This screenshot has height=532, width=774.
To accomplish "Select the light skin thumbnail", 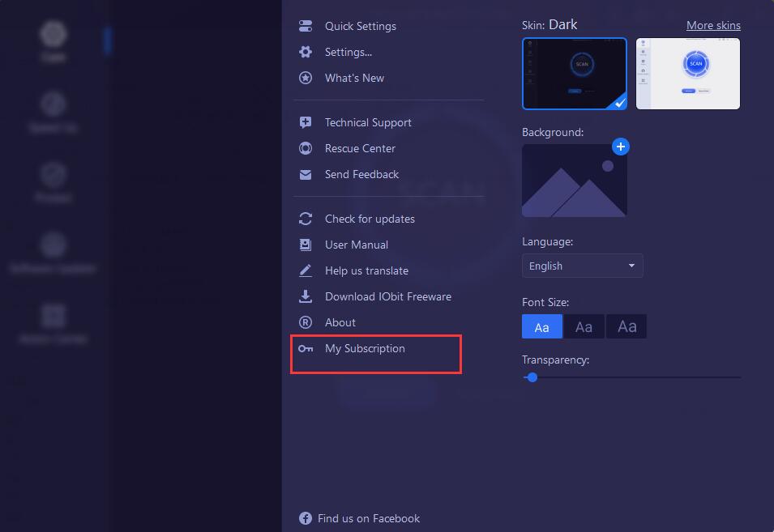I will pyautogui.click(x=687, y=74).
